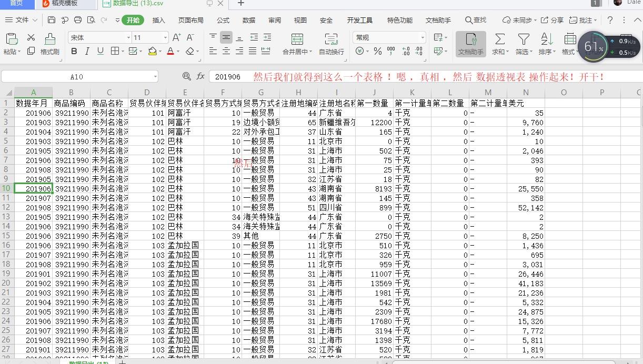Select column N header
This screenshot has width=643, height=364.
click(x=526, y=93)
